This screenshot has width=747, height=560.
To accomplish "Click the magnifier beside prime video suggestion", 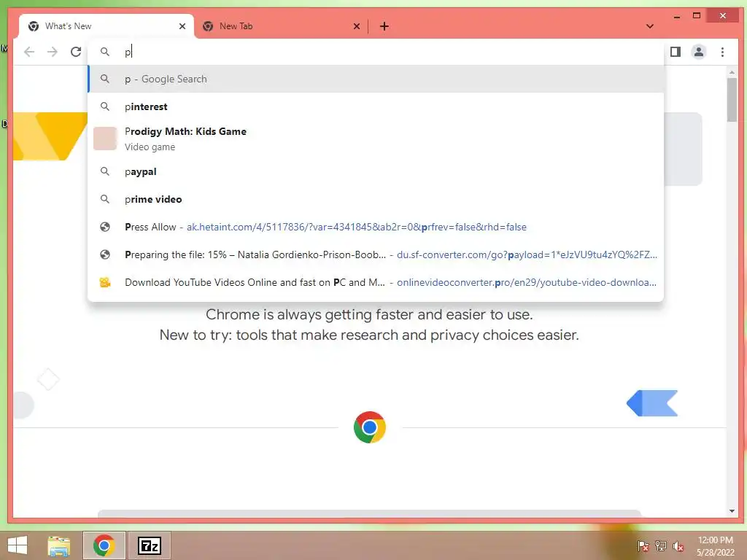I will click(105, 199).
